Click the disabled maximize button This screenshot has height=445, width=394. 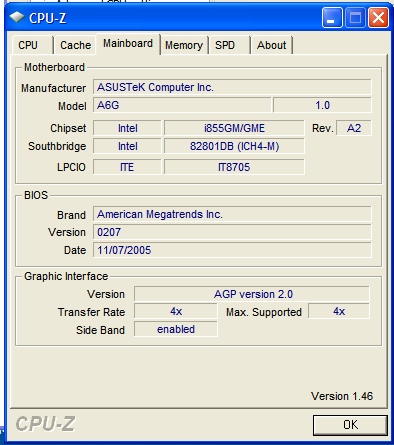(x=355, y=18)
